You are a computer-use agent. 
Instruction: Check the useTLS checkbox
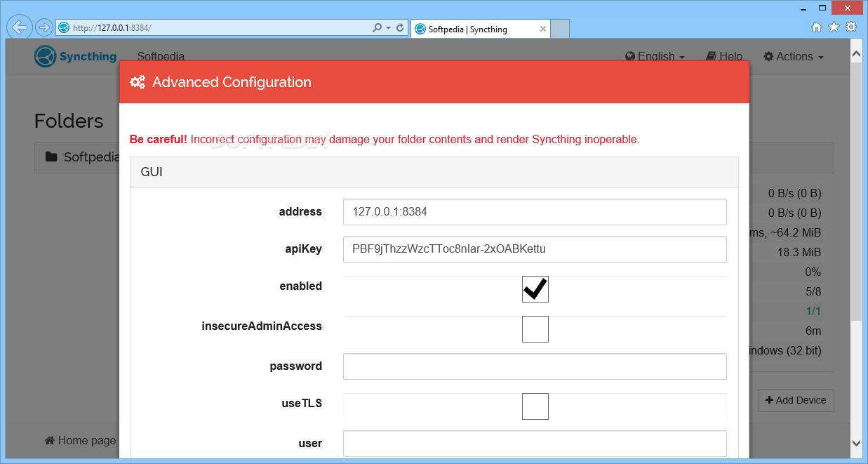(535, 406)
